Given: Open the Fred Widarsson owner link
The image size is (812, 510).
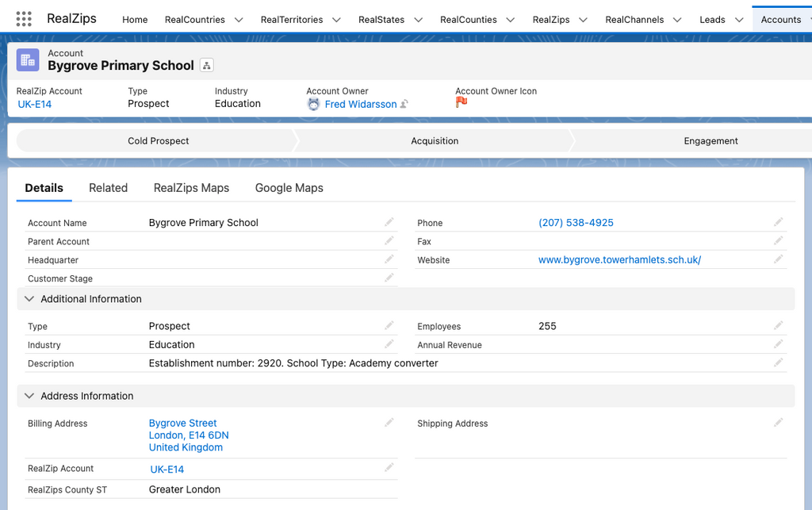Looking at the screenshot, I should [360, 104].
